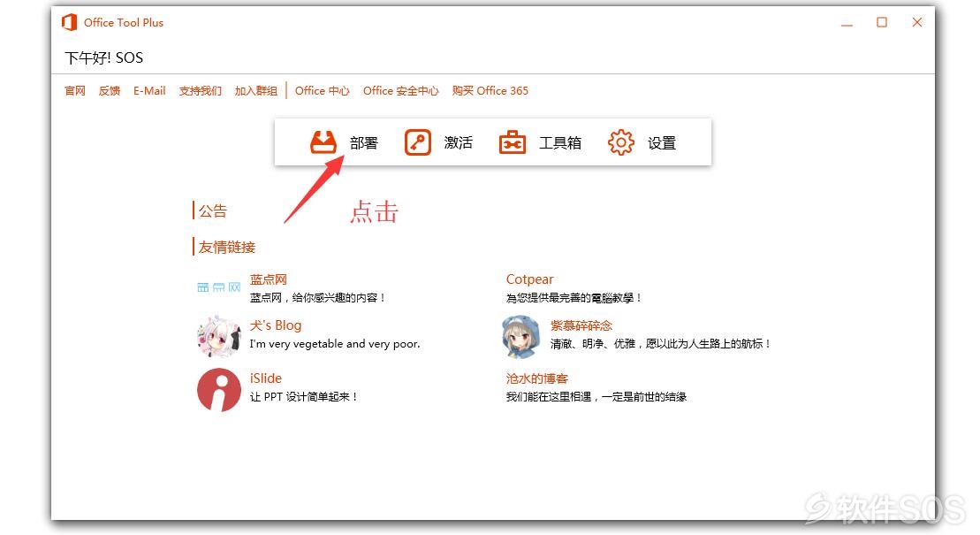
Task: Open the 蓝点网 title link
Action: (268, 279)
